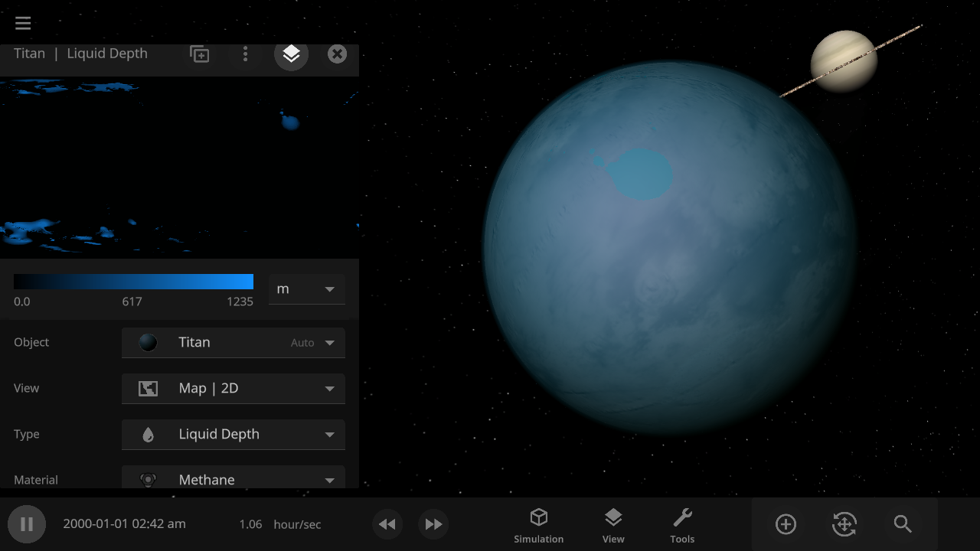980x551 pixels.
Task: Open the Simulation menu
Action: (x=539, y=526)
